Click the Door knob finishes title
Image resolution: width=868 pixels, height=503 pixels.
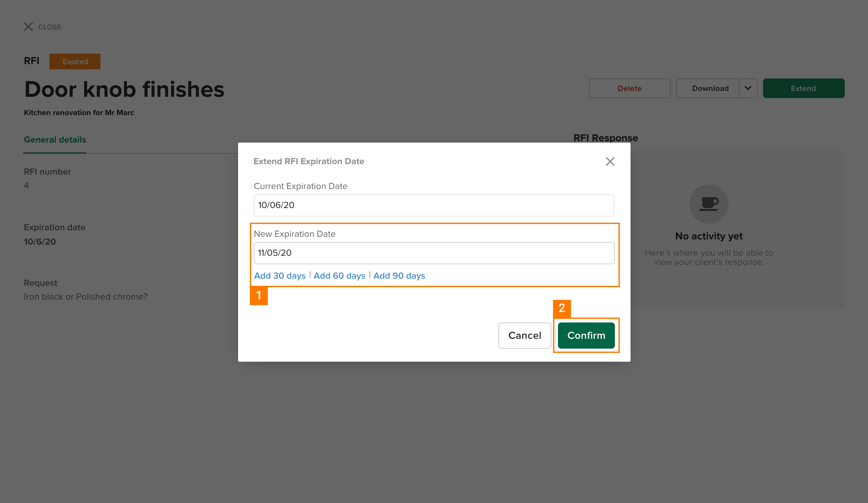click(124, 90)
